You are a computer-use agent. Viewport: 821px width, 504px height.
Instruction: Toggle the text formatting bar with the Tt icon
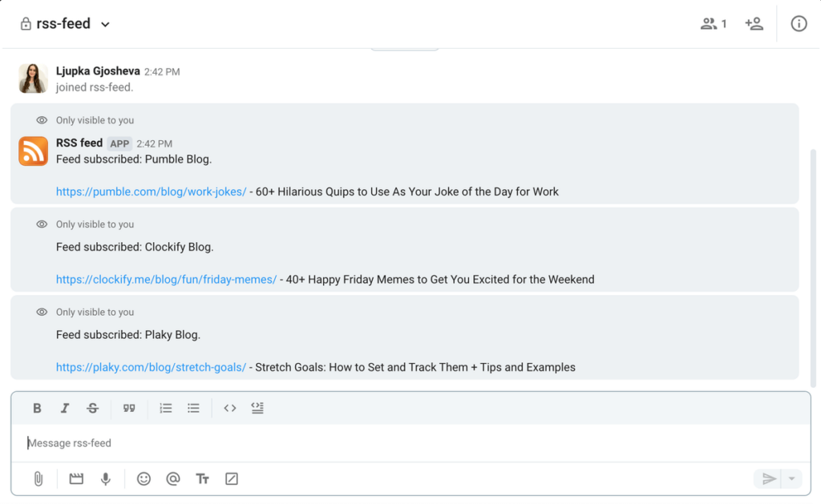click(202, 478)
